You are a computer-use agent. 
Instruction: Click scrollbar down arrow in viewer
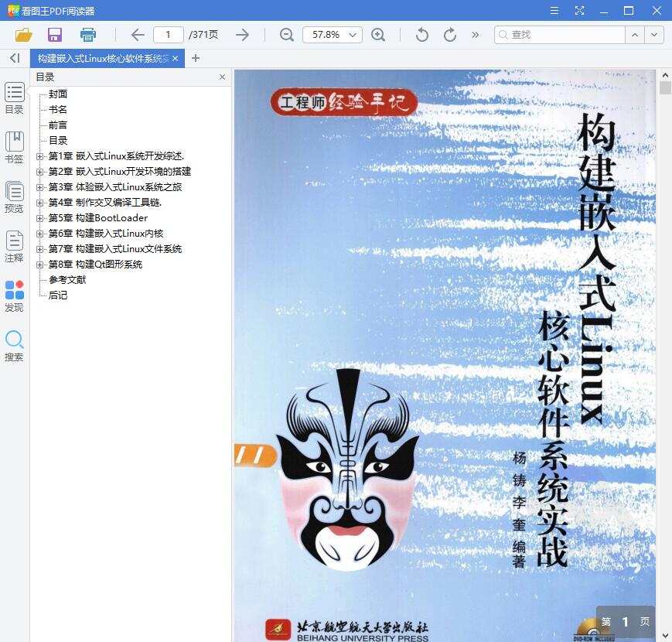(665, 636)
